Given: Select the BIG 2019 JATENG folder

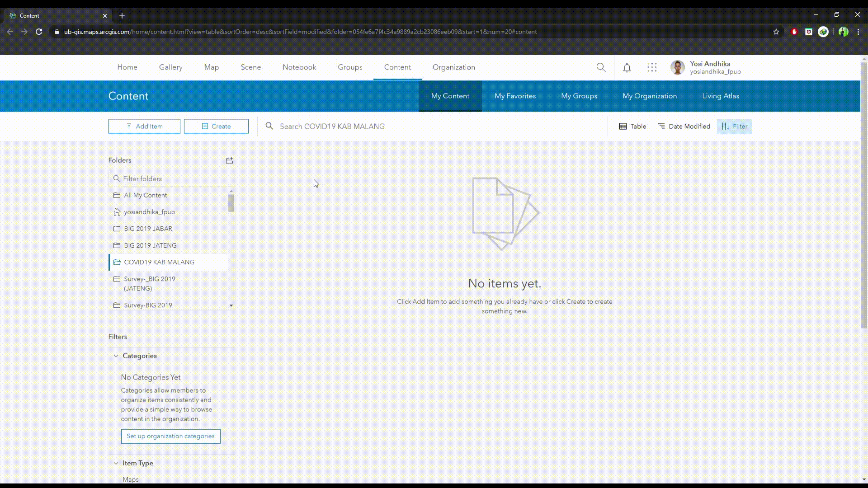Looking at the screenshot, I should coord(150,245).
